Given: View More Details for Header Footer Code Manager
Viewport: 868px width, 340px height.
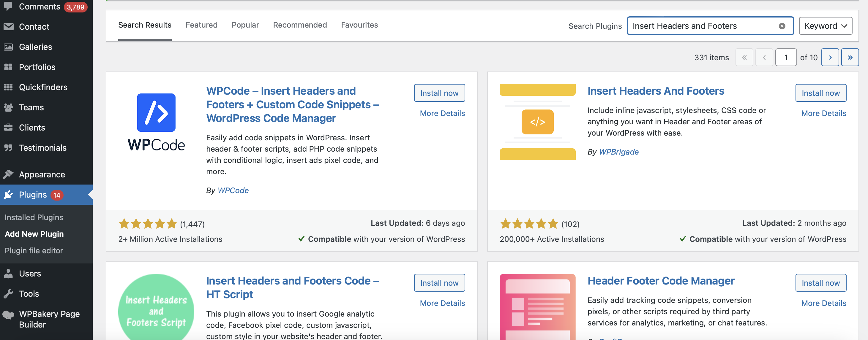Looking at the screenshot, I should [x=823, y=303].
